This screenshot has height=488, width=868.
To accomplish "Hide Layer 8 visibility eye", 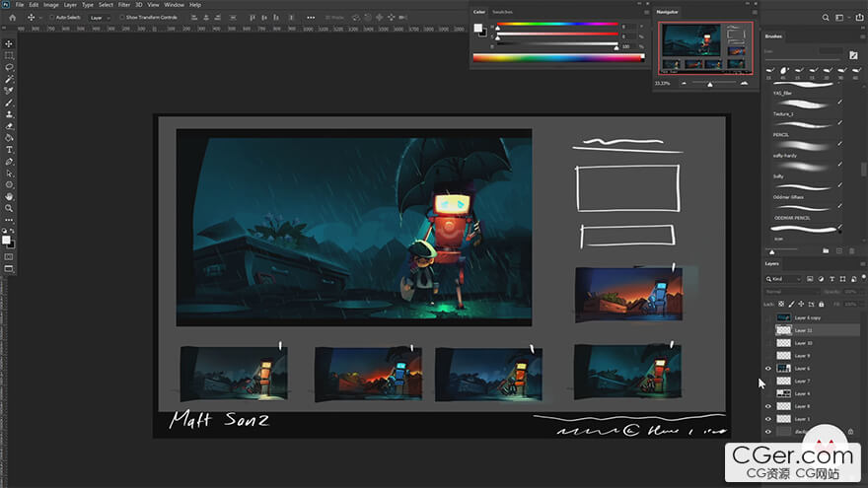I will [767, 406].
